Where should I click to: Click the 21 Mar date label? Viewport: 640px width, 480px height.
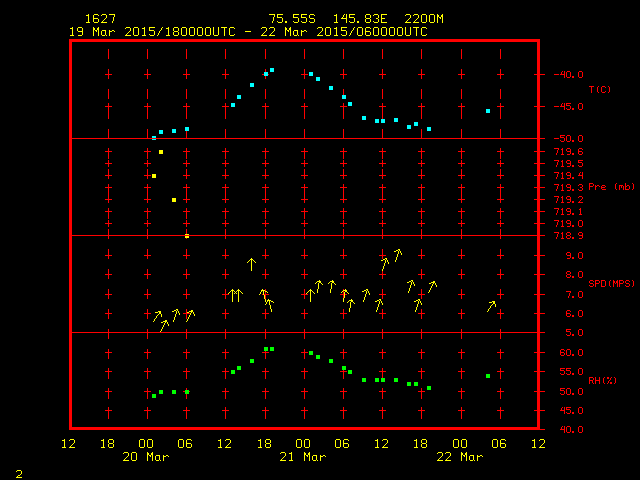[303, 457]
